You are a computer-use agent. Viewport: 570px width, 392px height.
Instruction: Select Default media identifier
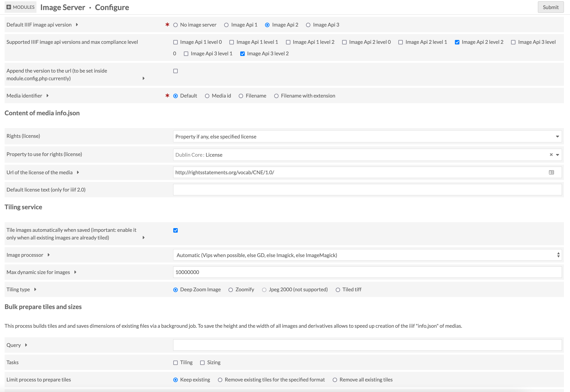point(175,96)
